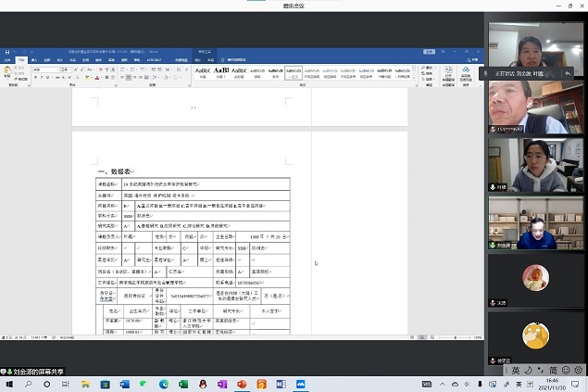Click the 英 input mode button
The width and height of the screenshot is (588, 392).
pos(516,371)
